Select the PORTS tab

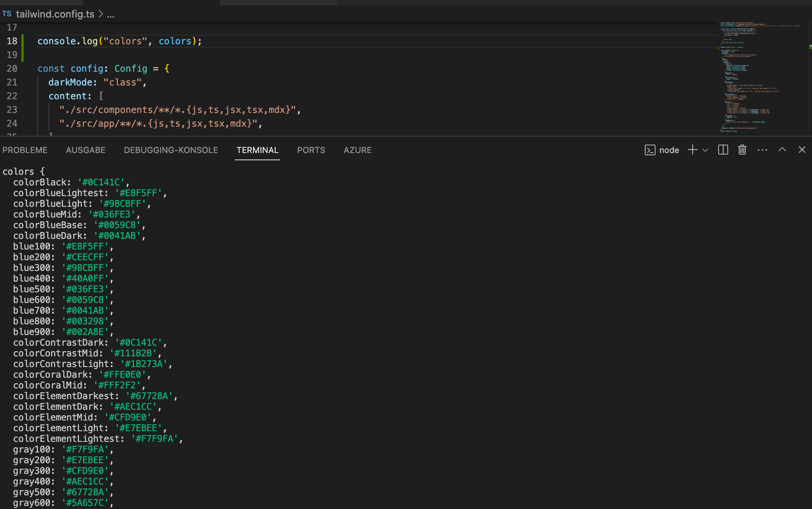click(x=311, y=150)
